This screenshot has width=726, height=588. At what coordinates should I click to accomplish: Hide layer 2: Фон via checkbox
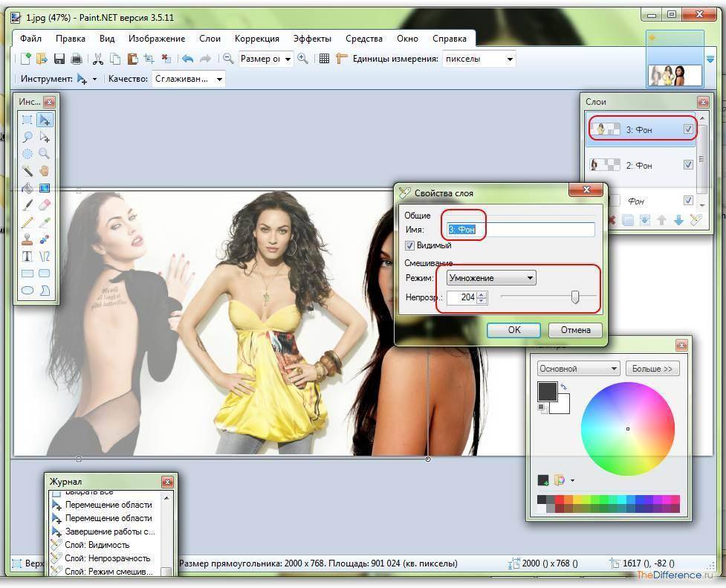(688, 165)
